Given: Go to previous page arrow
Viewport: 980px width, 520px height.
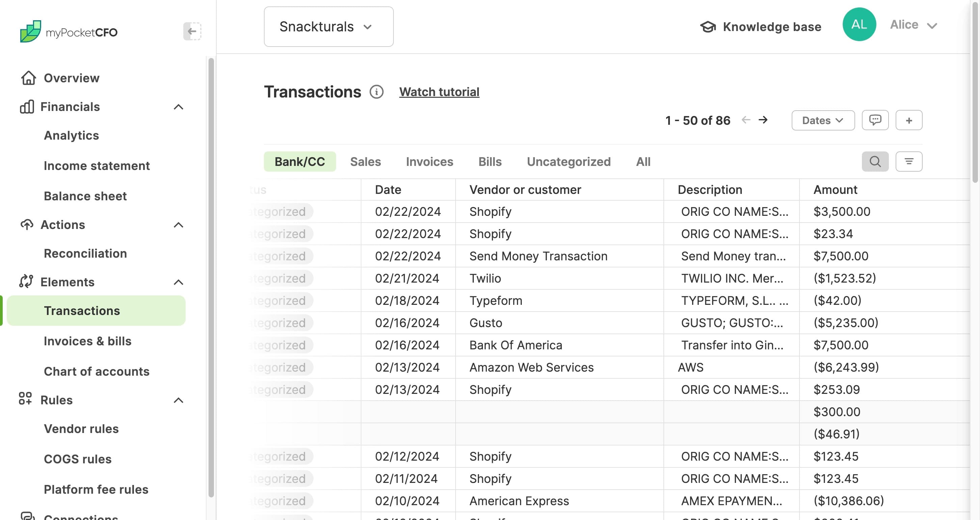Looking at the screenshot, I should coord(746,120).
